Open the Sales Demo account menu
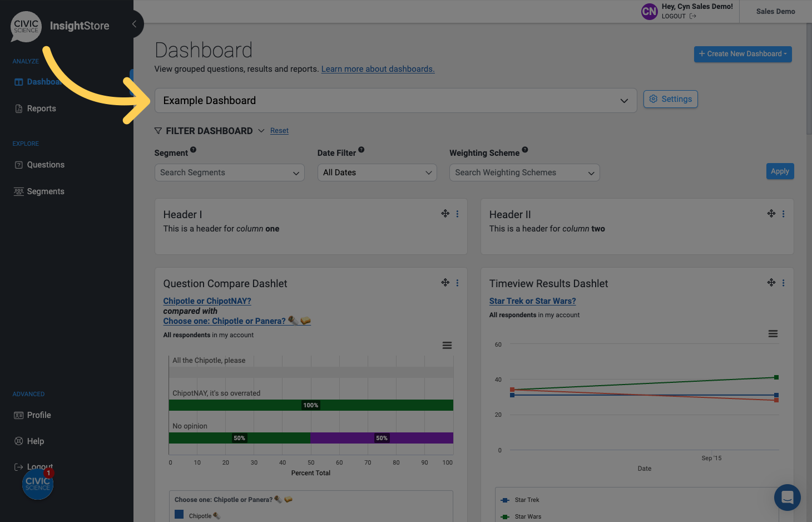The width and height of the screenshot is (812, 522). pos(775,11)
